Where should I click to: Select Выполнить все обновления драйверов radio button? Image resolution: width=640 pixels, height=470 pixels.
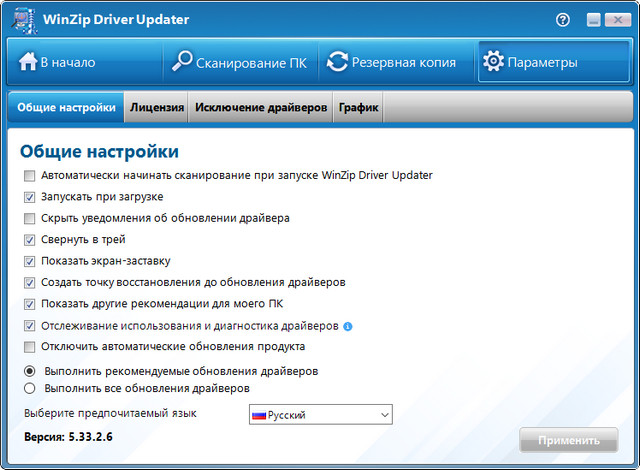[30, 388]
